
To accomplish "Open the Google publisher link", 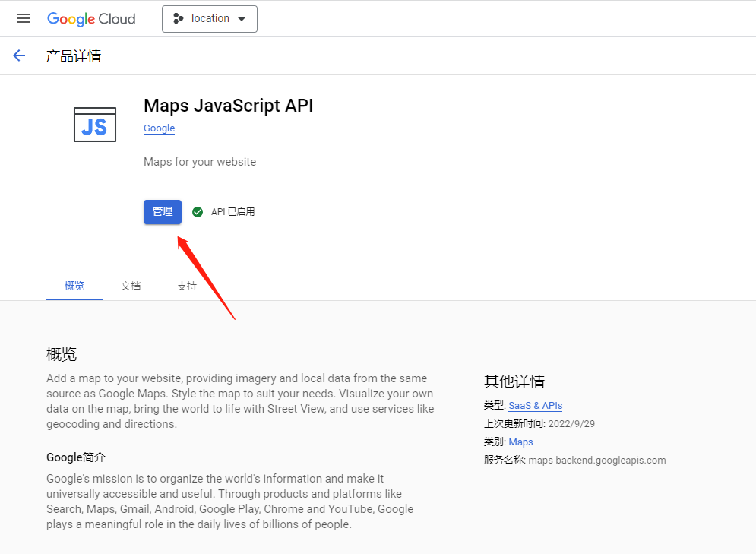I will point(159,128).
